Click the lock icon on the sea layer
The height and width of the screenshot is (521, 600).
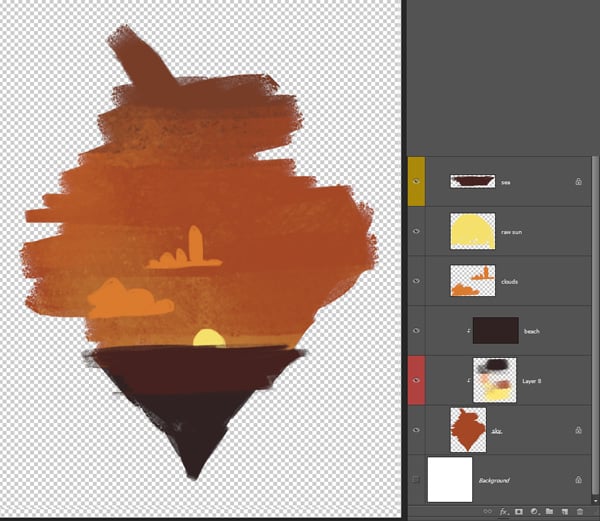(x=579, y=182)
